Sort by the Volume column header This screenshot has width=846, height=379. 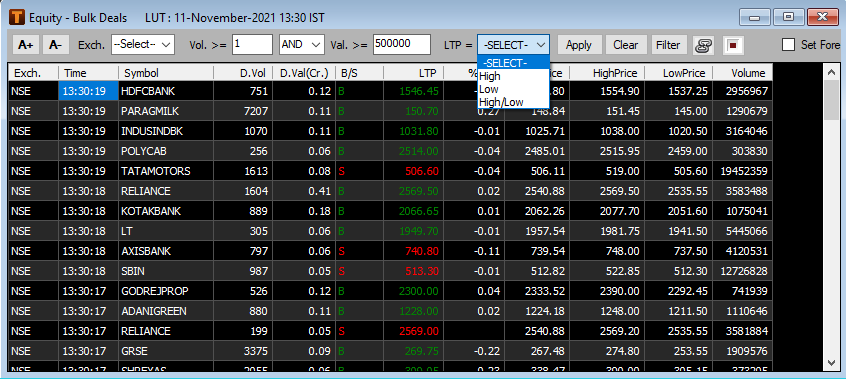pos(743,73)
